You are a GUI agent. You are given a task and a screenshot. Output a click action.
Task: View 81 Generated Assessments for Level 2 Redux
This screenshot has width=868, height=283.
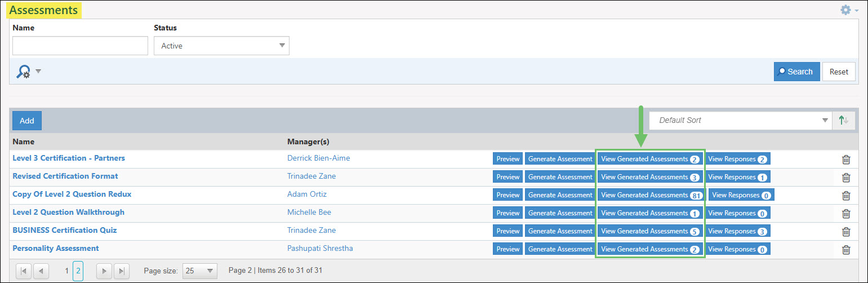tap(652, 195)
